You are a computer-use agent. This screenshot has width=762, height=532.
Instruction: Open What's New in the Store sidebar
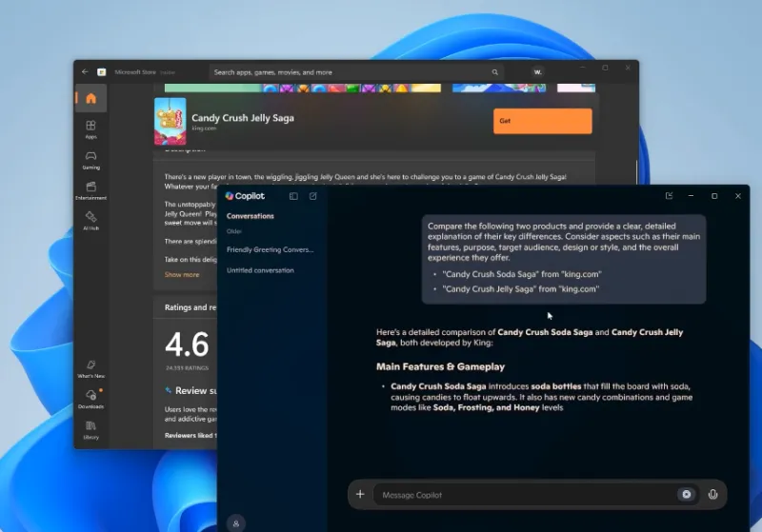click(x=90, y=369)
